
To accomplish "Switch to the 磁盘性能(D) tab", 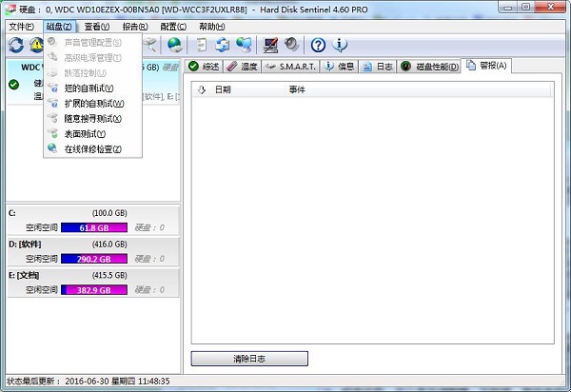I will pos(429,67).
